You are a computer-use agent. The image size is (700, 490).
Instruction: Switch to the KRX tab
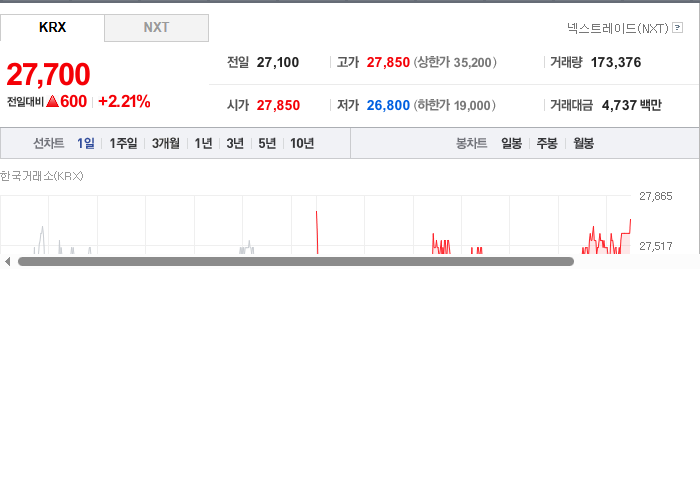(52, 28)
